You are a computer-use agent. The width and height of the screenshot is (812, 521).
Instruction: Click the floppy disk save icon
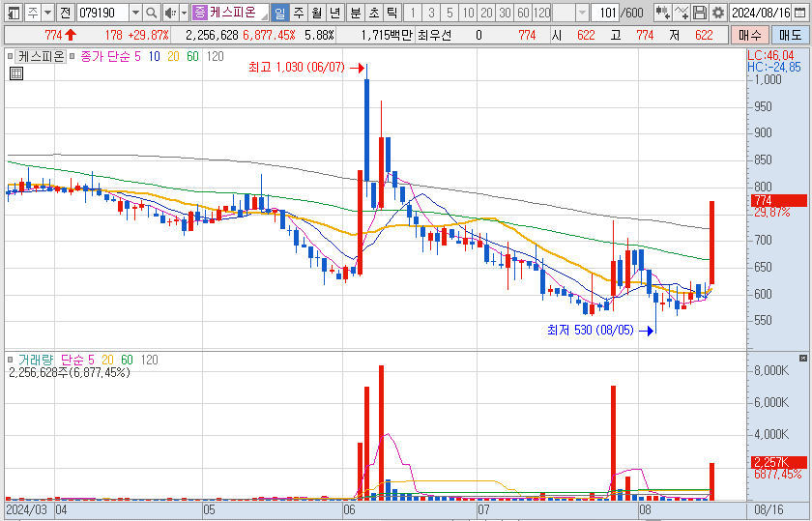pyautogui.click(x=700, y=13)
